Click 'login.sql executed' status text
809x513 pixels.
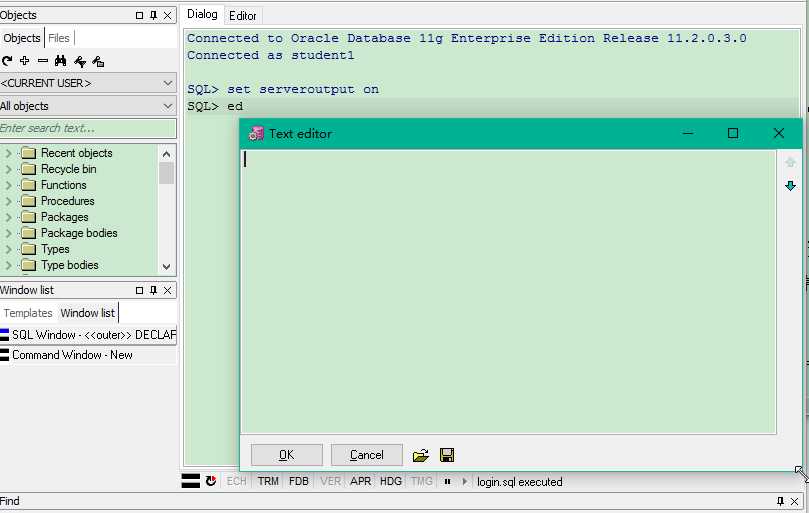[520, 482]
